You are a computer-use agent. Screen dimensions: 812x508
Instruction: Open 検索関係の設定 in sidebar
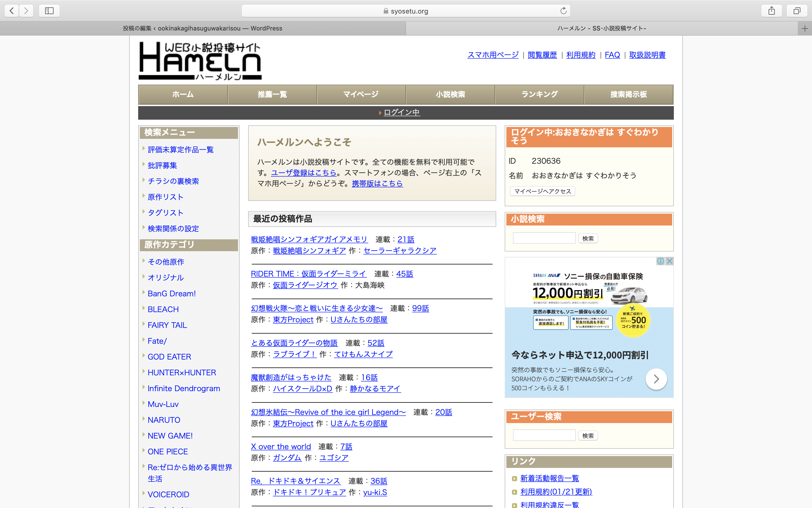tap(173, 229)
